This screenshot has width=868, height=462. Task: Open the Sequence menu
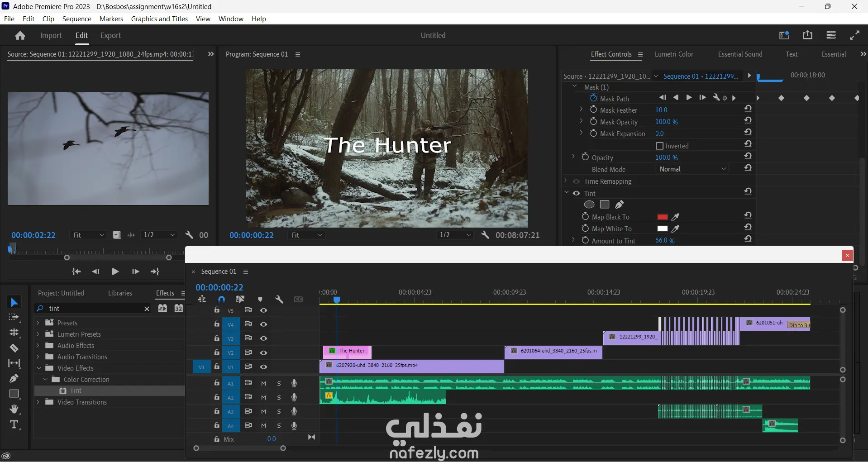point(77,19)
